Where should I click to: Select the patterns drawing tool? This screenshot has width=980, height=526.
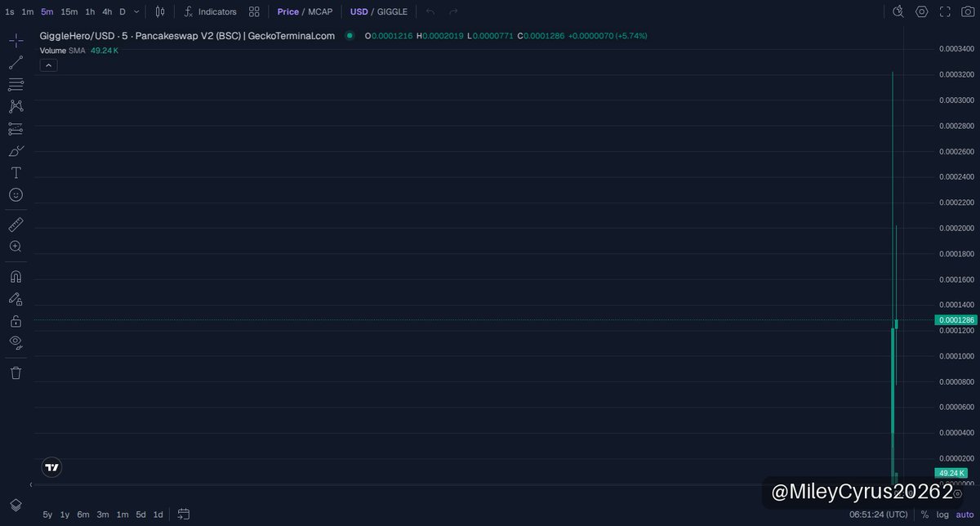point(16,106)
